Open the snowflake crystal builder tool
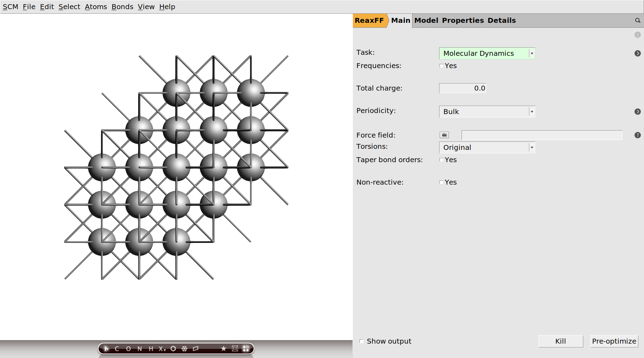Viewport: 644px width, 358px height. click(185, 349)
